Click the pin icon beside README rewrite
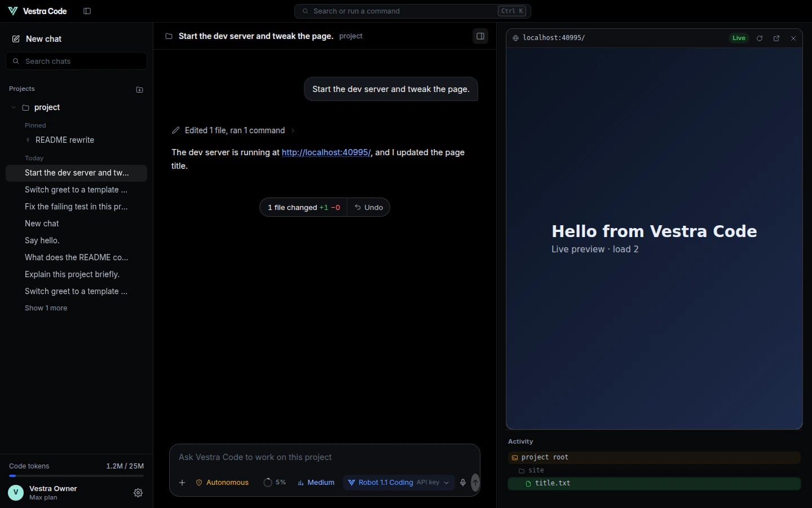This screenshot has height=508, width=812. pos(28,140)
